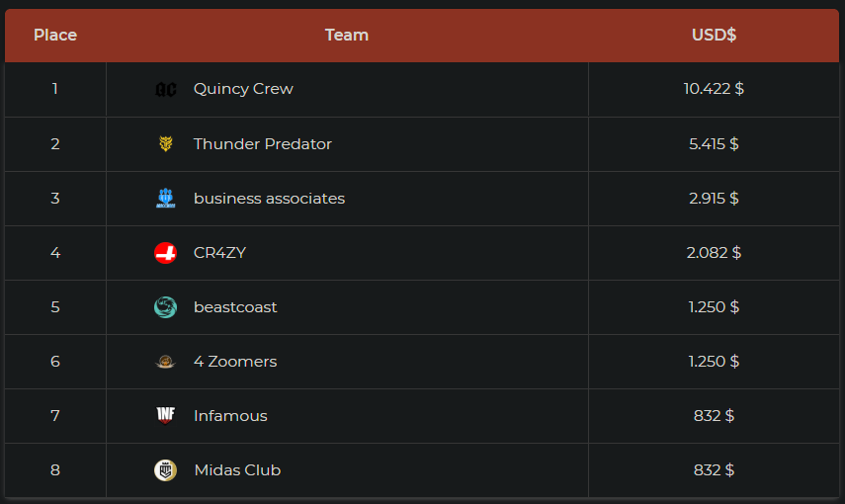Screen dimensions: 845x504
Task: Click the 4 Zoomers team logo
Action: (166, 362)
